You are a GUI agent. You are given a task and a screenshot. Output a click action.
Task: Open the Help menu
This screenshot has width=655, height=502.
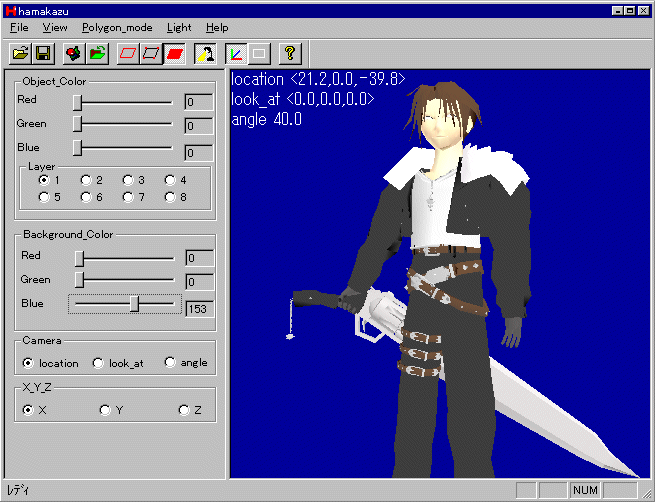pos(217,28)
